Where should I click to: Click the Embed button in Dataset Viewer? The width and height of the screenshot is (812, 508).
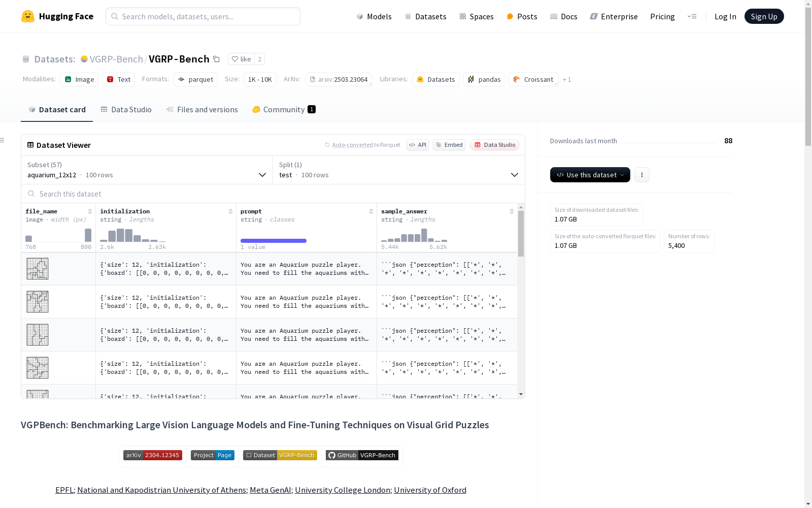(449, 145)
